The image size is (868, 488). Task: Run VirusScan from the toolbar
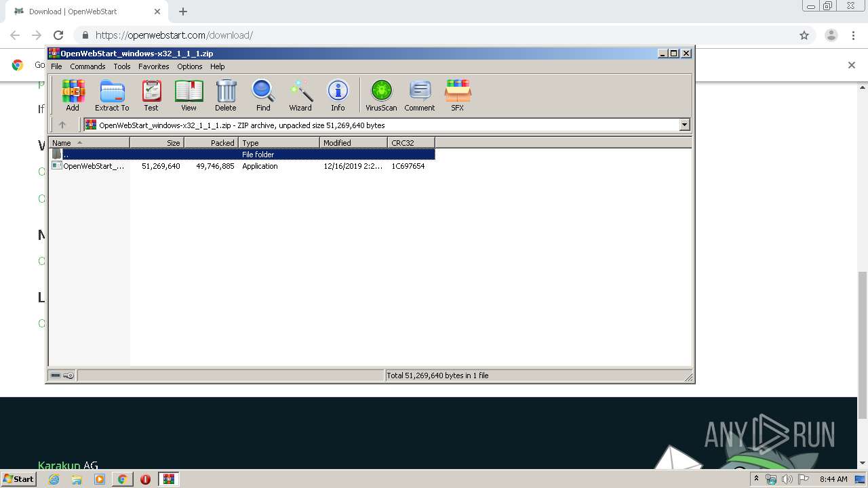point(381,95)
